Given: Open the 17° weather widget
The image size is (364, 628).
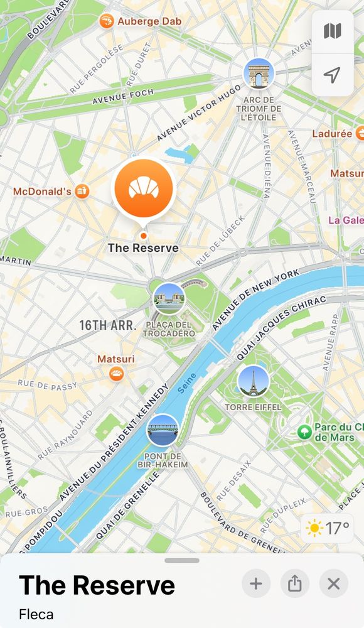Looking at the screenshot, I should [327, 529].
